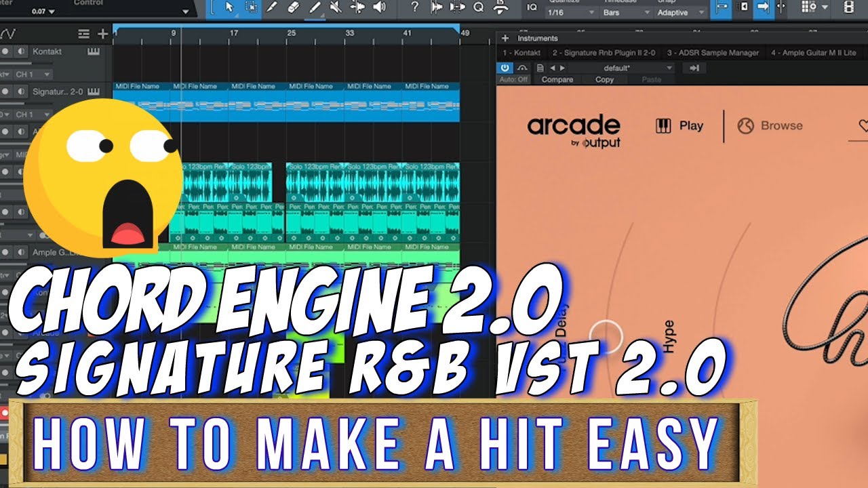Open the preset document icon
868x488 pixels.
pos(540,68)
